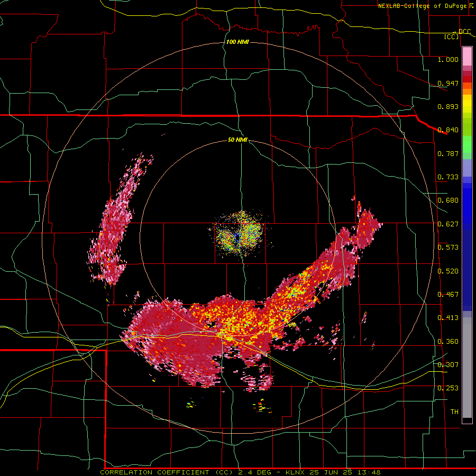Click the 0.840 value on color scale
476x476 pixels.
click(x=448, y=130)
